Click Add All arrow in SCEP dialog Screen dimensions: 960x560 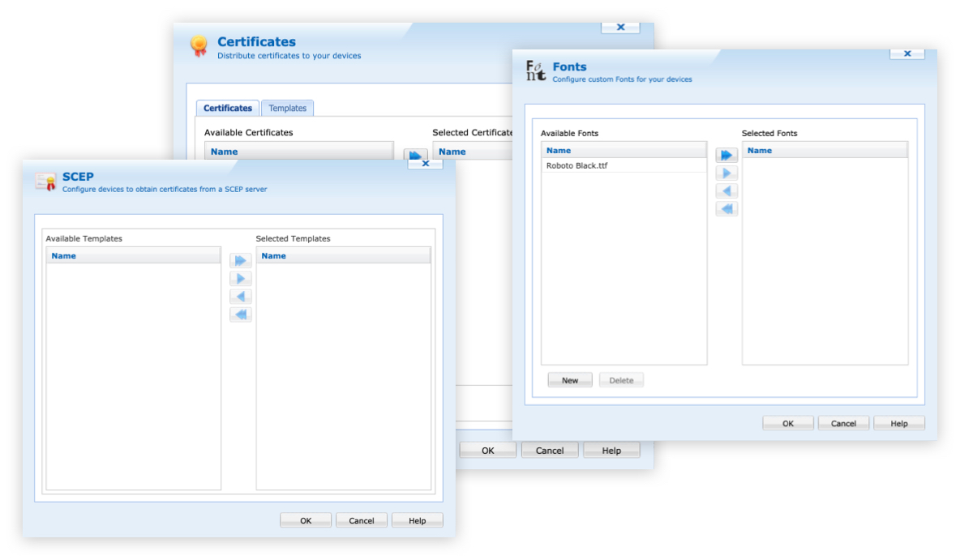[x=240, y=261]
